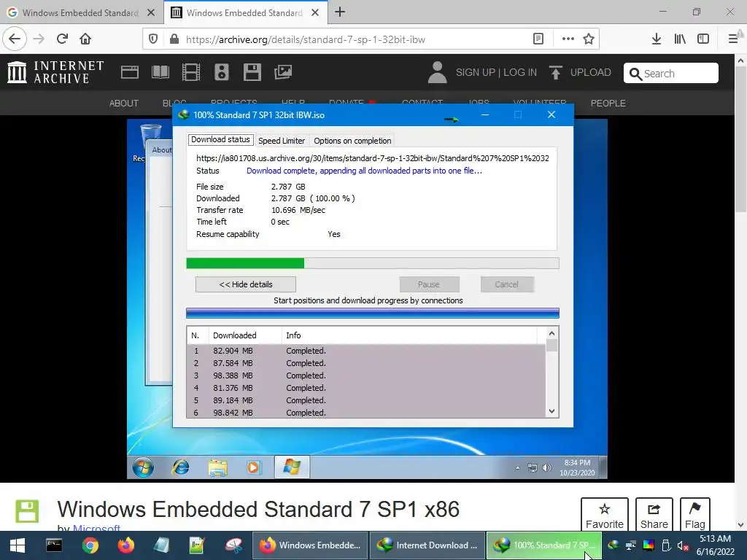The image size is (747, 560).
Task: Click the upload arrow icon
Action: pyautogui.click(x=555, y=72)
